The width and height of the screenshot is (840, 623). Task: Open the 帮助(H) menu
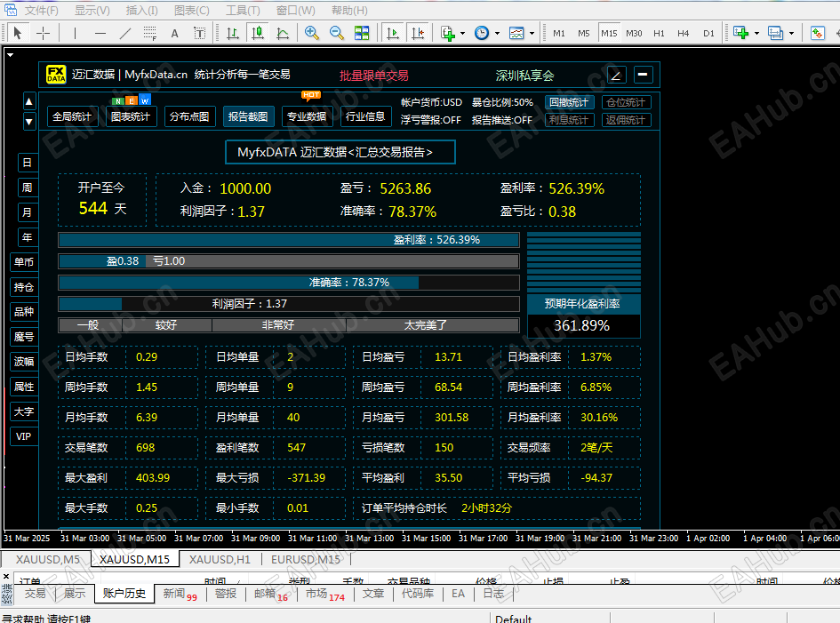point(349,10)
